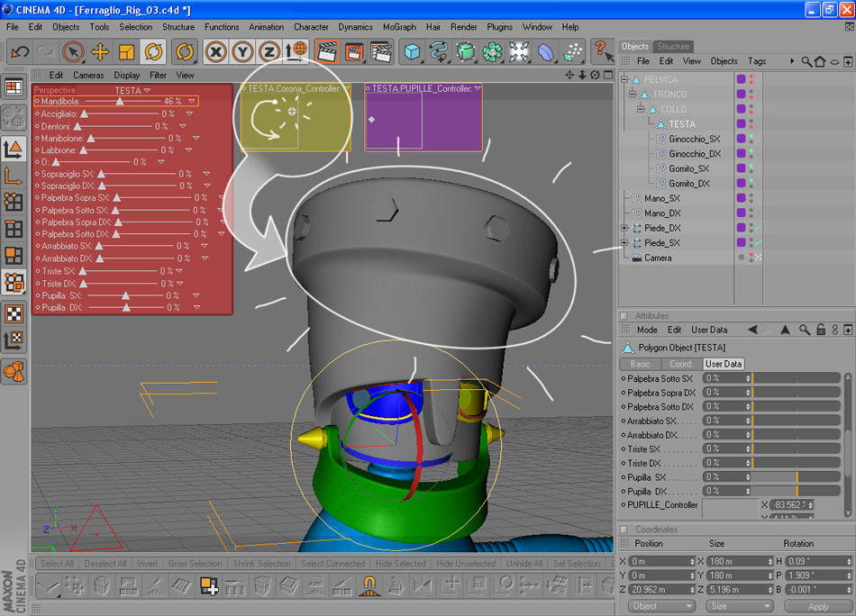Open render settings clapperboard icon
Screen dimensions: 856x616
tap(381, 52)
